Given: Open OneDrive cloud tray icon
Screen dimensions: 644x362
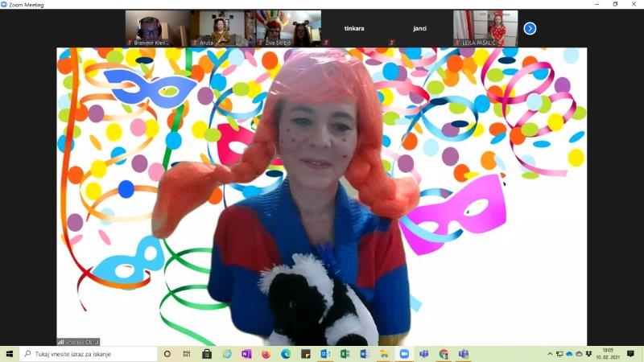Looking at the screenshot, I should tap(569, 354).
